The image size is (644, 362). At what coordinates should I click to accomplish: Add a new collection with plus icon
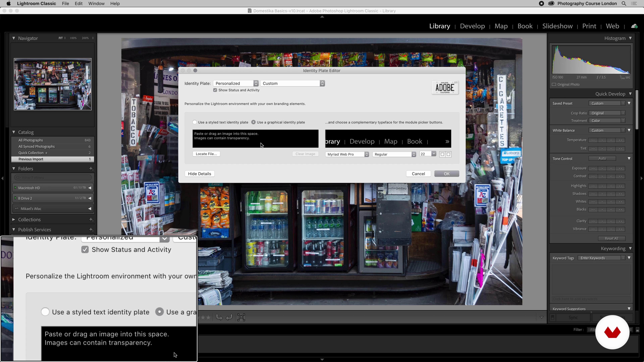click(x=91, y=220)
